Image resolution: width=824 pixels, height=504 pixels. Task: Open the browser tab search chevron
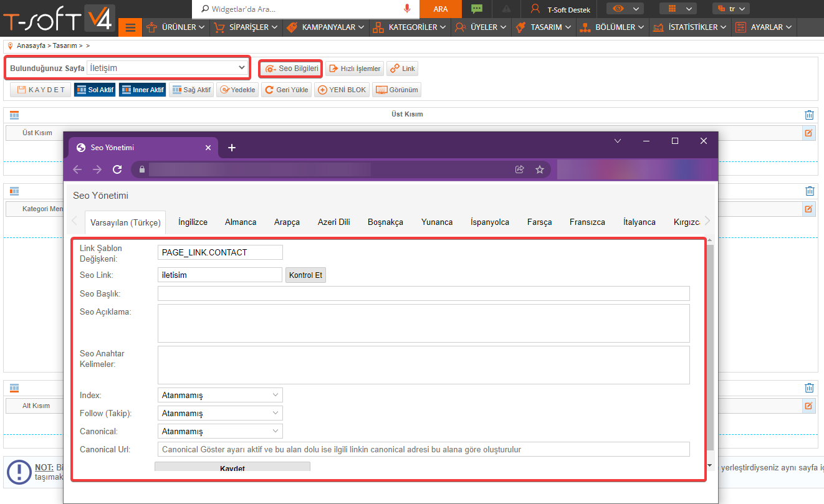coord(618,141)
